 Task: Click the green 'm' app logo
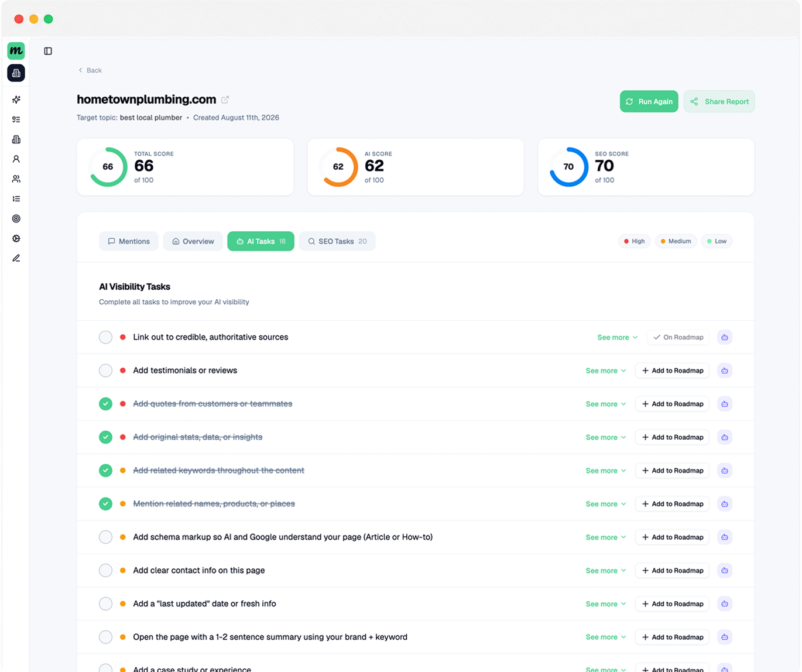tap(16, 51)
